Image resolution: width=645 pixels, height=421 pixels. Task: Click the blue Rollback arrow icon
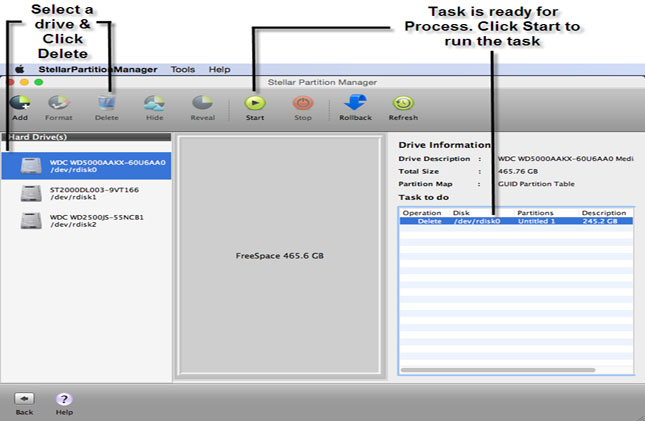coord(355,102)
